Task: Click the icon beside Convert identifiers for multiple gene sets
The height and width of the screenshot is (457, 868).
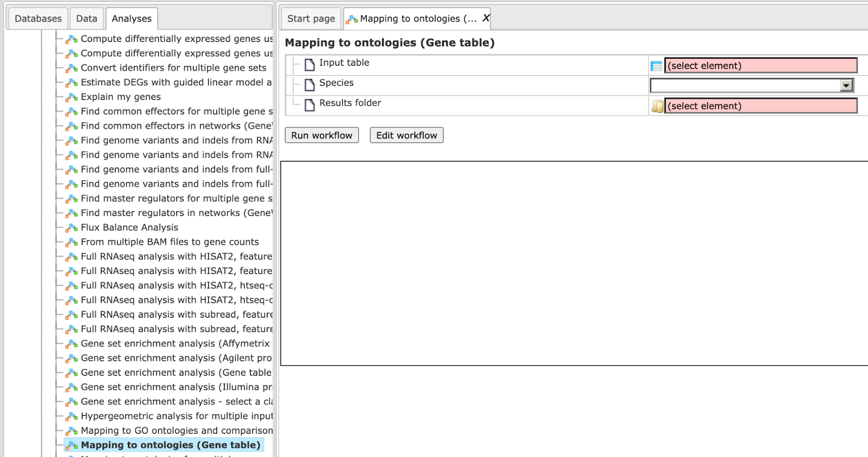Action: click(x=72, y=68)
